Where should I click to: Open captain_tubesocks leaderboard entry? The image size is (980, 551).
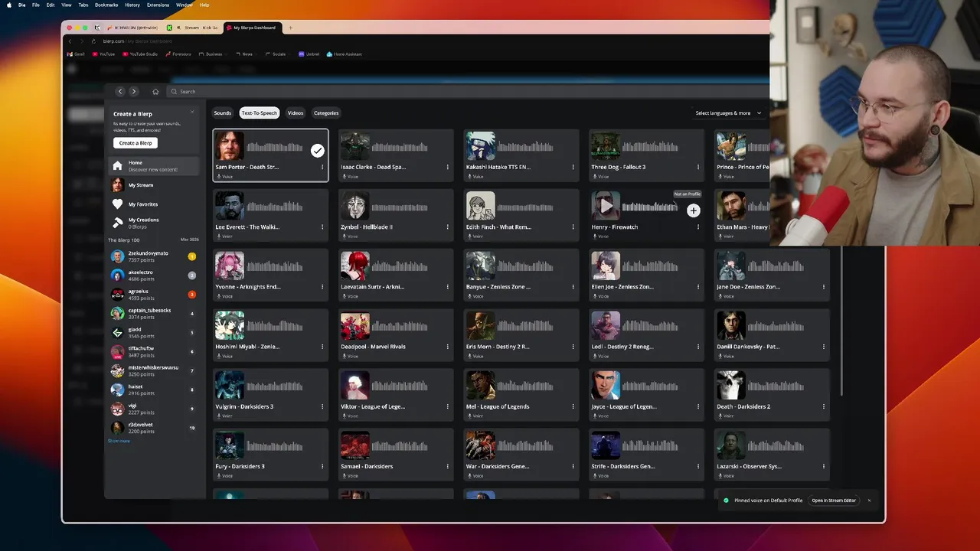coord(153,313)
